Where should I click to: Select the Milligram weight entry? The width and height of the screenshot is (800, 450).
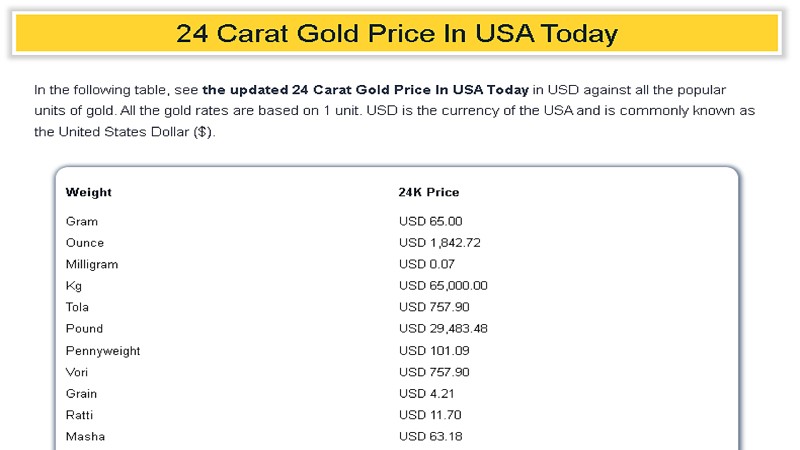pyautogui.click(x=92, y=264)
